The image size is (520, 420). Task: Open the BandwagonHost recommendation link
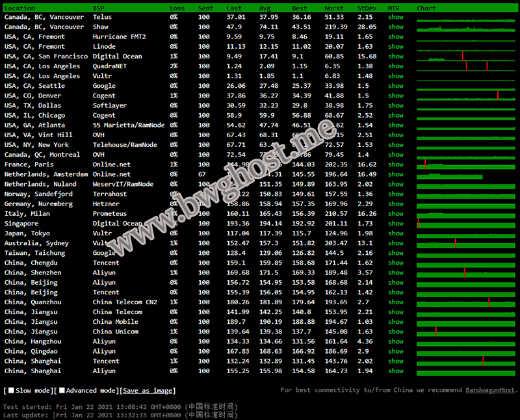click(490, 390)
